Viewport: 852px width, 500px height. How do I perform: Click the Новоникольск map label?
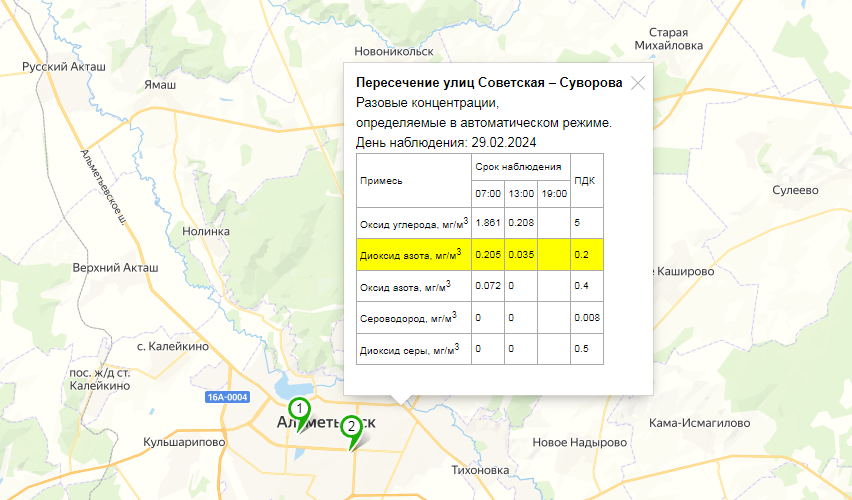pyautogui.click(x=394, y=52)
